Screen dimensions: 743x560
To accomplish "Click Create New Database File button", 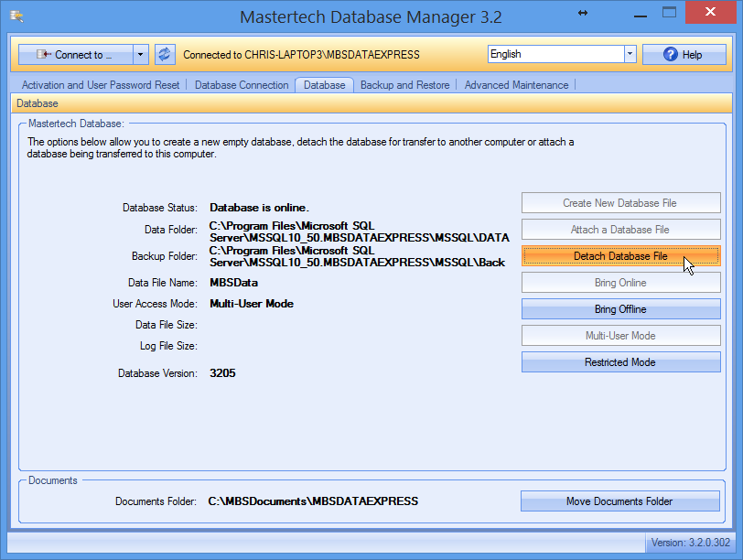I will pos(620,203).
